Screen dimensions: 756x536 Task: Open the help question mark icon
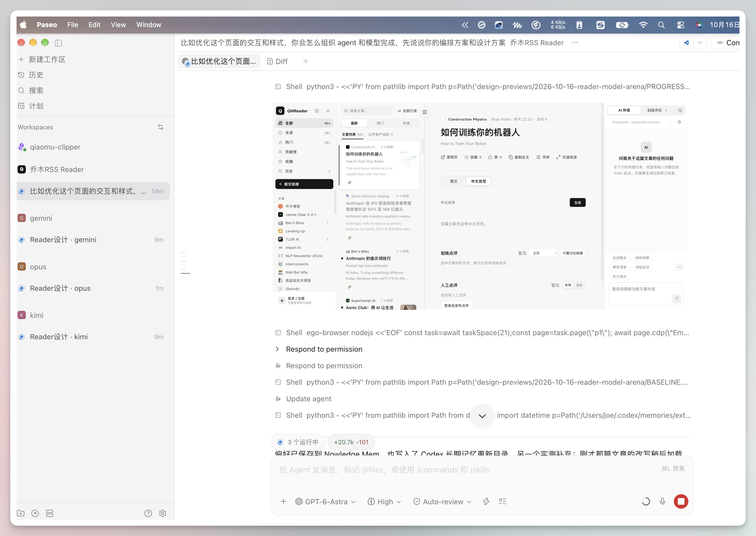pyautogui.click(x=148, y=513)
